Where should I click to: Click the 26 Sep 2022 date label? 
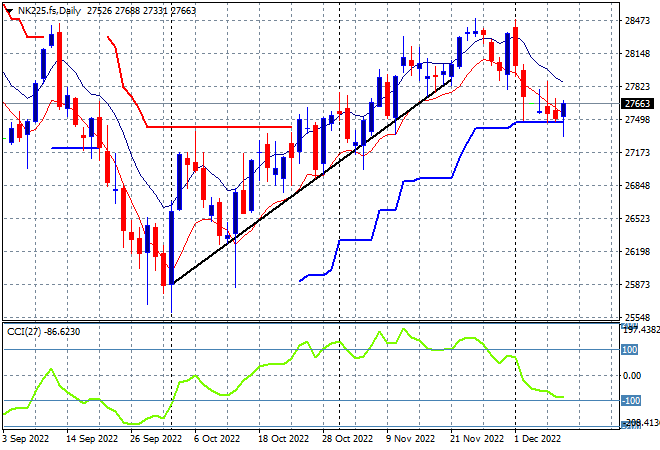pos(156,439)
